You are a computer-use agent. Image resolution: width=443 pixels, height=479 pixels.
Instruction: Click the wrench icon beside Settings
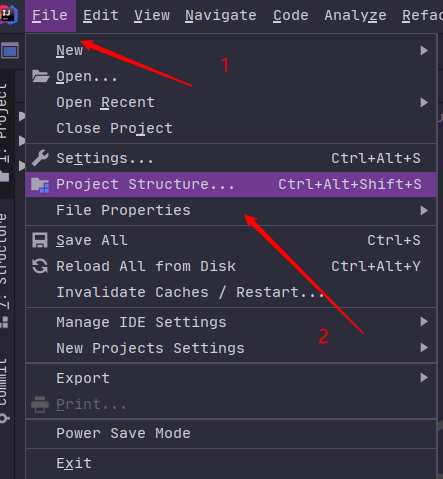point(40,158)
